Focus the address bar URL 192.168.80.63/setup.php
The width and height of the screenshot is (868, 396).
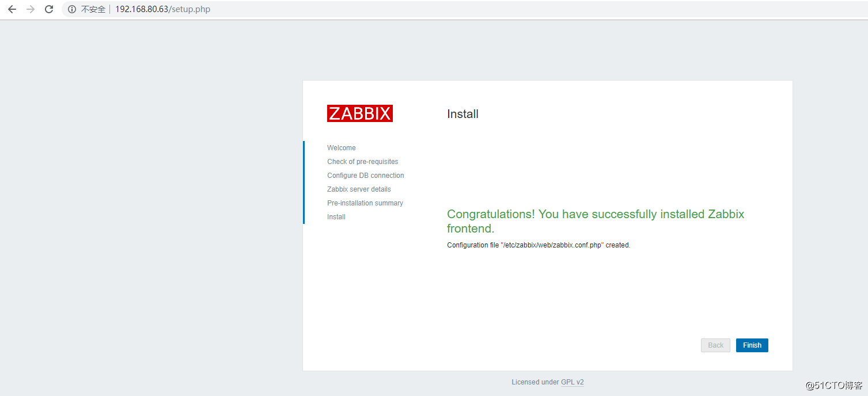(x=163, y=9)
